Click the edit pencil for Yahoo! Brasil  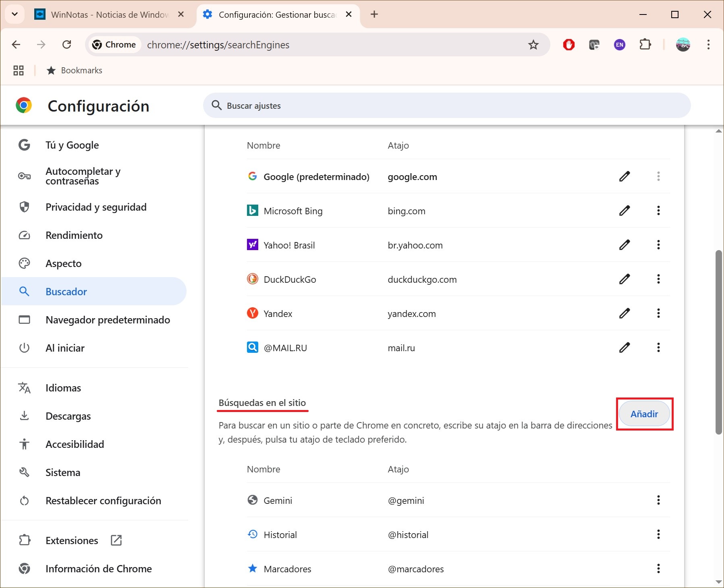(x=624, y=245)
